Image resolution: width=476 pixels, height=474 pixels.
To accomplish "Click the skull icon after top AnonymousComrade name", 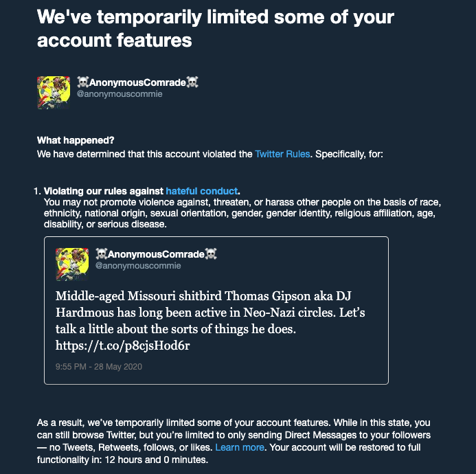I will coord(192,82).
